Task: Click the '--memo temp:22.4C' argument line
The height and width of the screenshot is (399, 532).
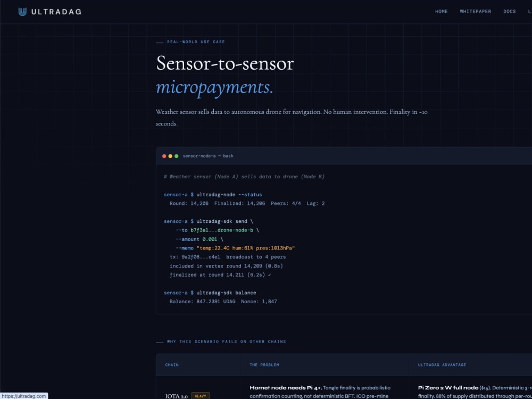Action: (x=235, y=248)
